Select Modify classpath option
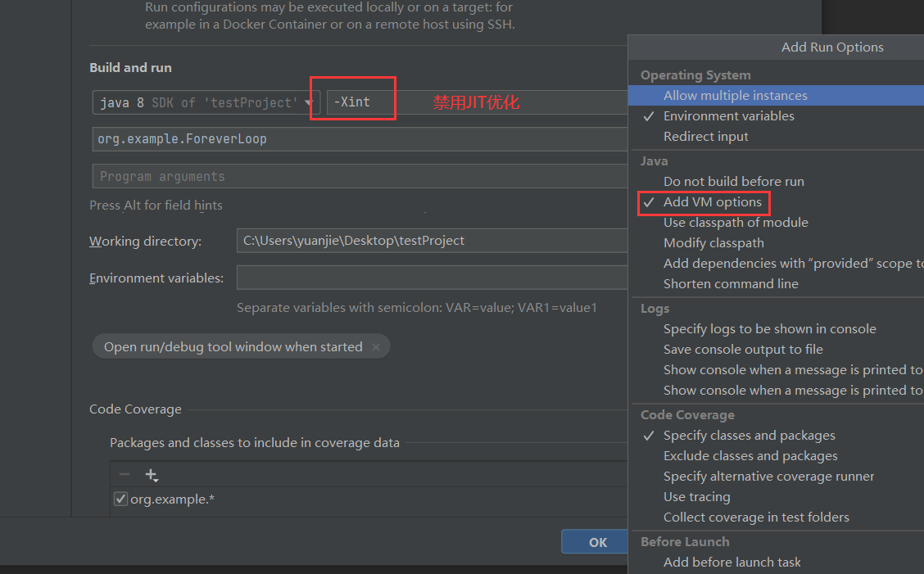Screen dimensions: 924x574 point(776,243)
